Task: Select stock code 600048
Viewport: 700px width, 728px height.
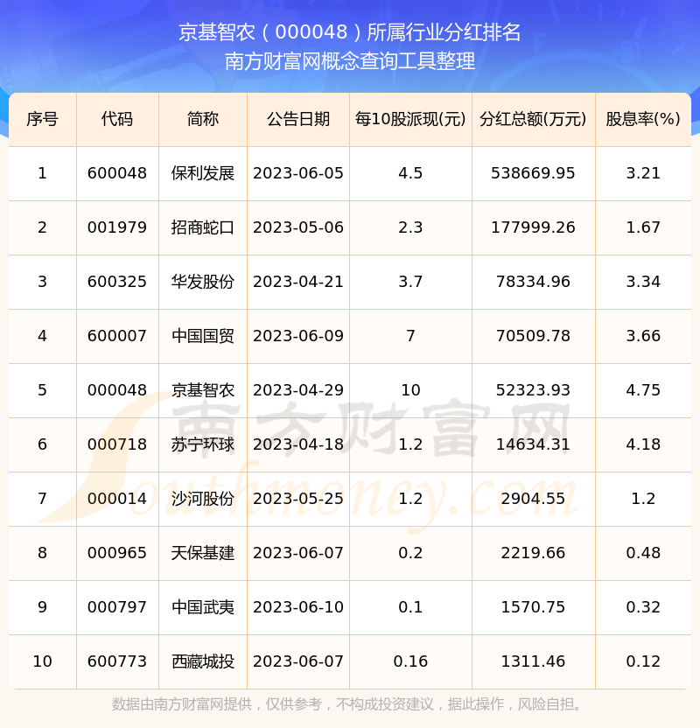Action: coord(117,173)
